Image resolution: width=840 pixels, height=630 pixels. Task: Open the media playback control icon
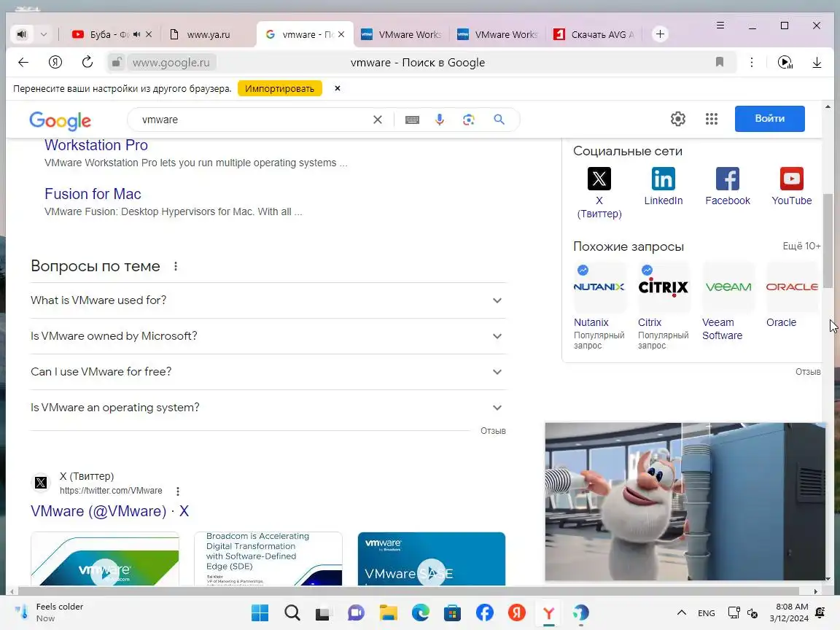coord(785,62)
